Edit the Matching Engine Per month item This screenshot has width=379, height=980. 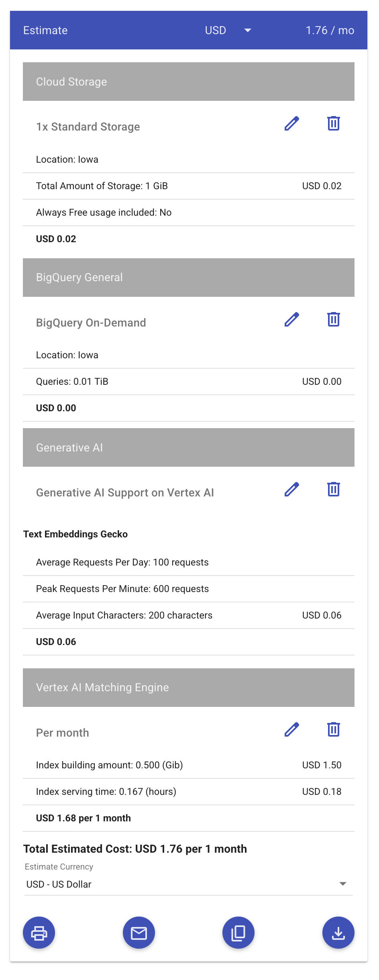pos(292,730)
